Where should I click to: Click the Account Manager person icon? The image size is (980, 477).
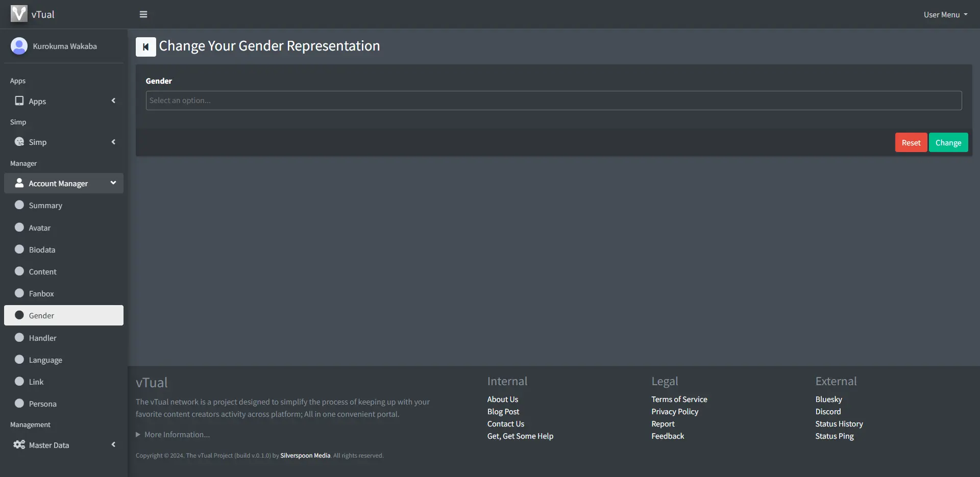click(x=19, y=183)
